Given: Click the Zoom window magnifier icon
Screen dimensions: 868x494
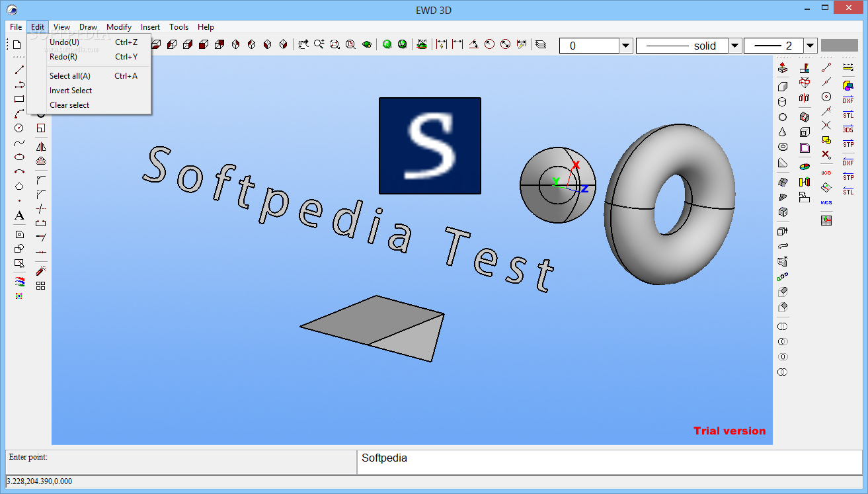Looking at the screenshot, I should [335, 45].
